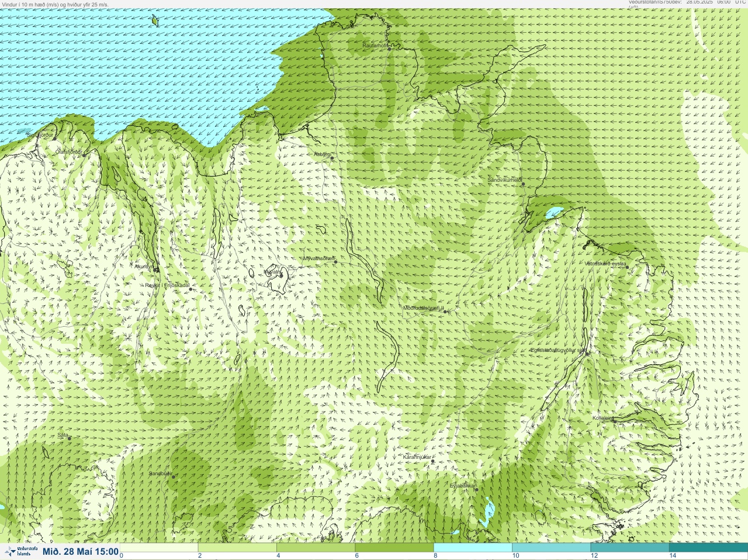The width and height of the screenshot is (748, 560).
Task: Click the Veðurstofa Íslands logo
Action: (x=20, y=551)
